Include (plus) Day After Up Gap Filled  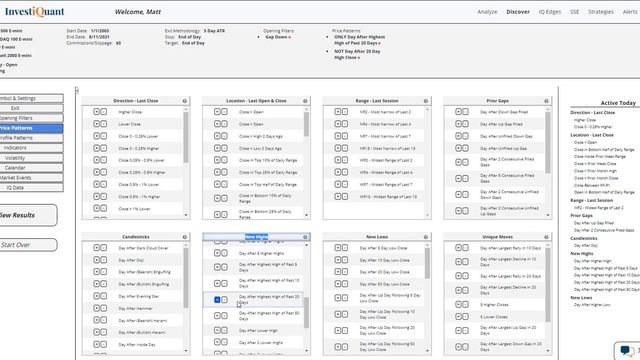[x=458, y=124]
